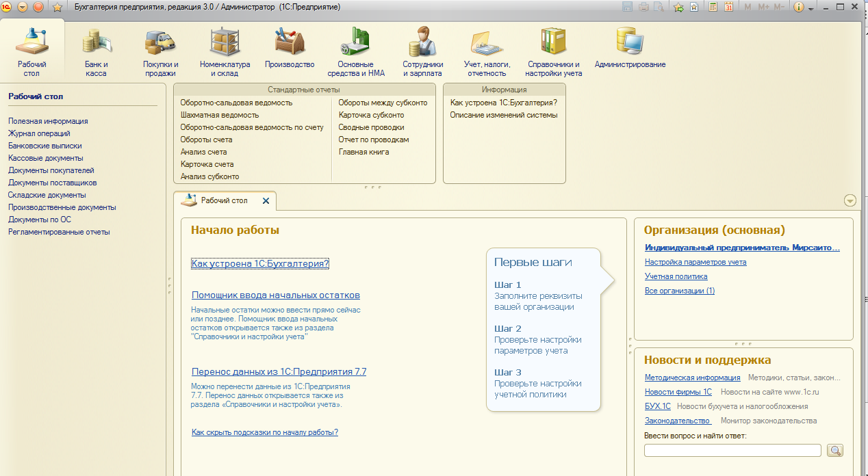Screen dimensions: 868x476
Task: Open Документы поставщиков in sidebar
Action: tap(53, 183)
